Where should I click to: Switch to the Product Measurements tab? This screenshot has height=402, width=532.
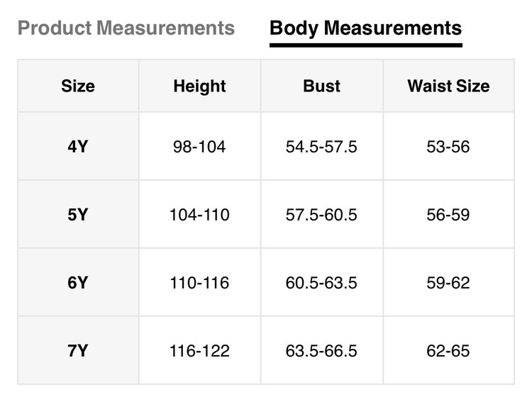[x=126, y=28]
